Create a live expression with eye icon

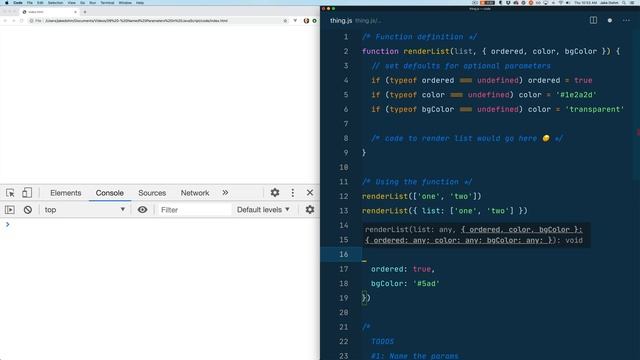pyautogui.click(x=142, y=210)
